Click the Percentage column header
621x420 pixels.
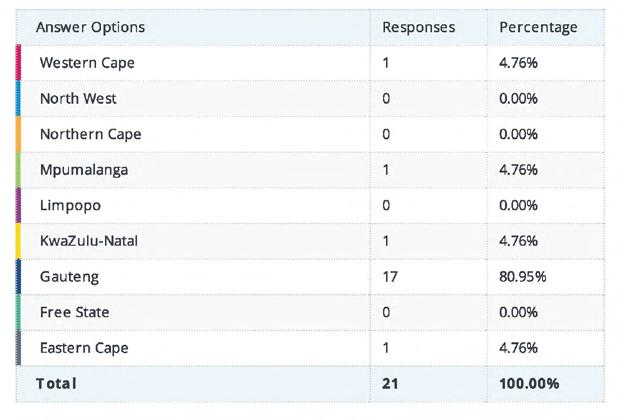coord(538,27)
